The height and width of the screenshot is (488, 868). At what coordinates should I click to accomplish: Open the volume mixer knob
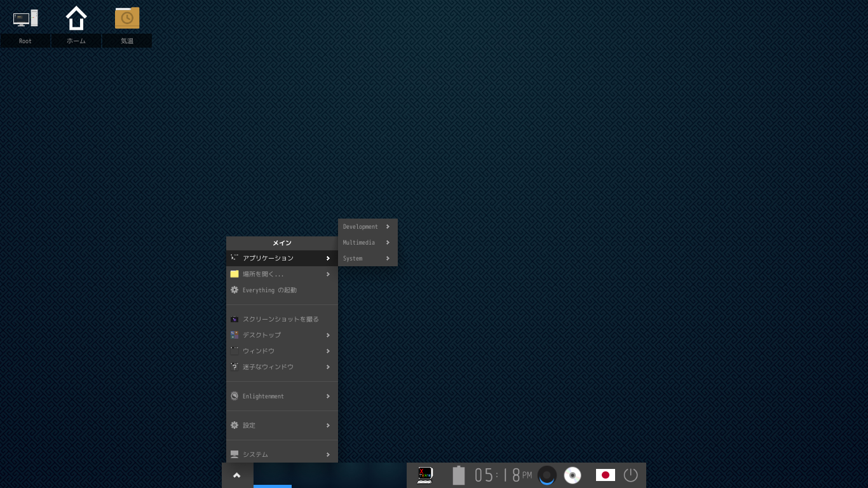pyautogui.click(x=546, y=475)
